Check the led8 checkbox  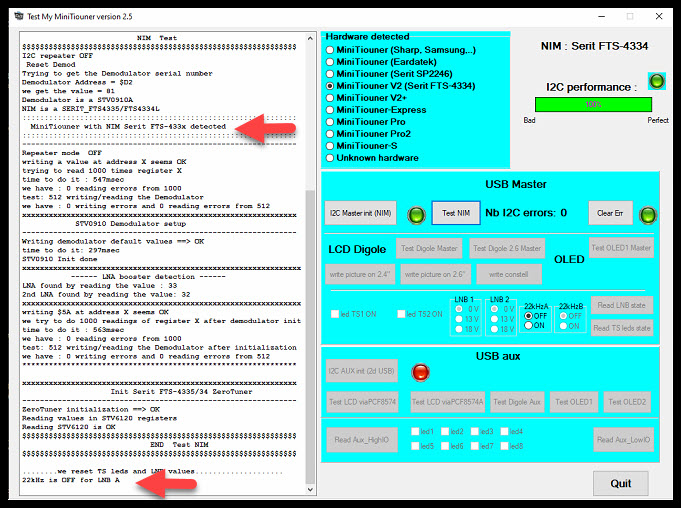coord(505,446)
